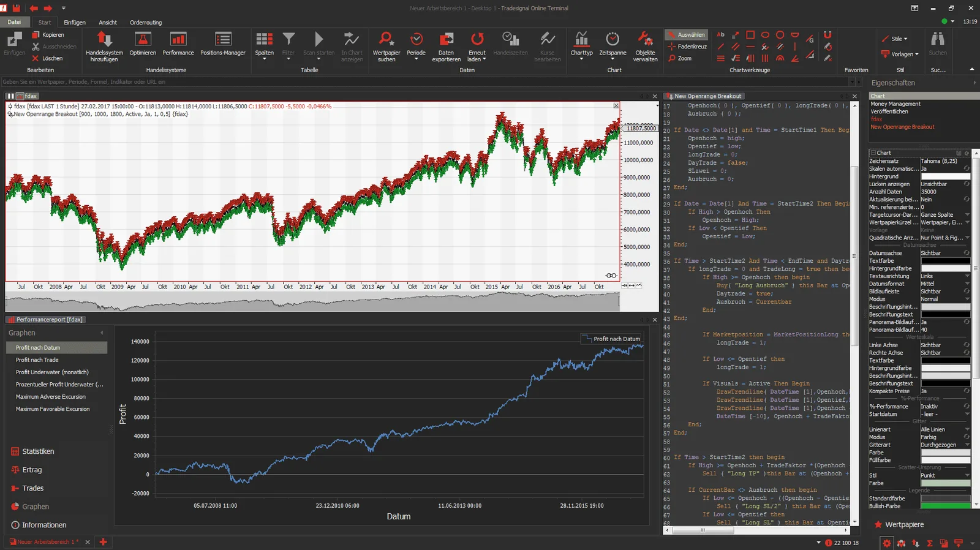Click the Handelssystem hinzufügen icon
Viewport: 980px width, 550px height.
pyautogui.click(x=104, y=40)
